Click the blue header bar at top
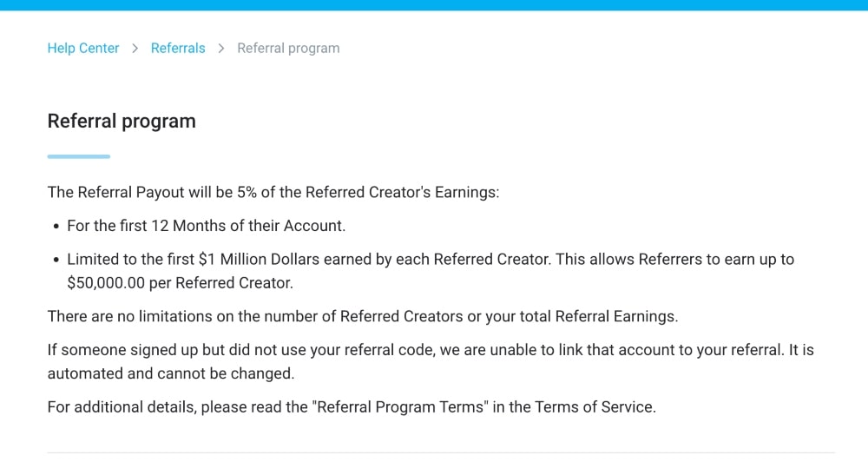 pyautogui.click(x=434, y=5)
